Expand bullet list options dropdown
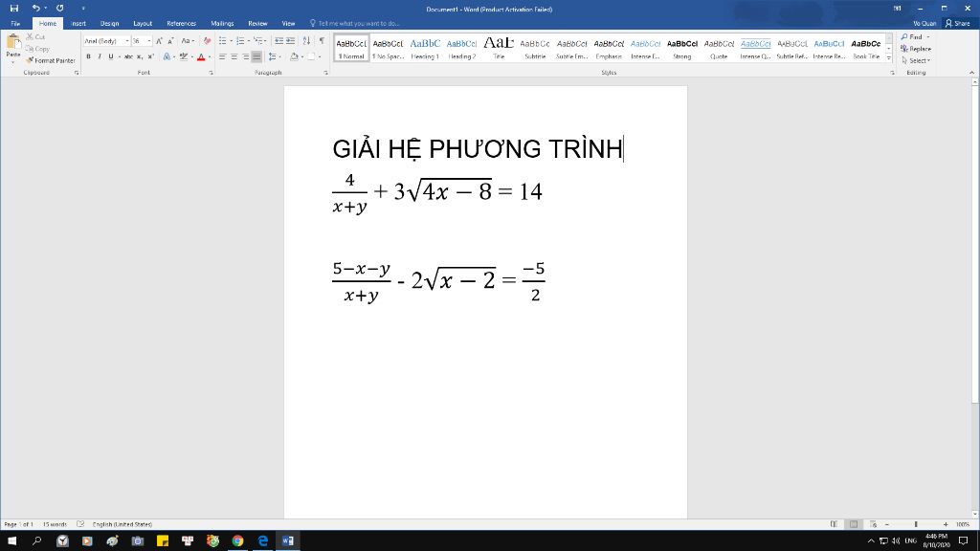The height and width of the screenshot is (551, 980). 231,41
